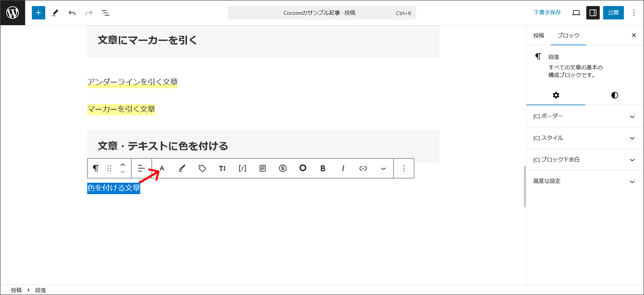Click the laptop preview icon

[576, 13]
